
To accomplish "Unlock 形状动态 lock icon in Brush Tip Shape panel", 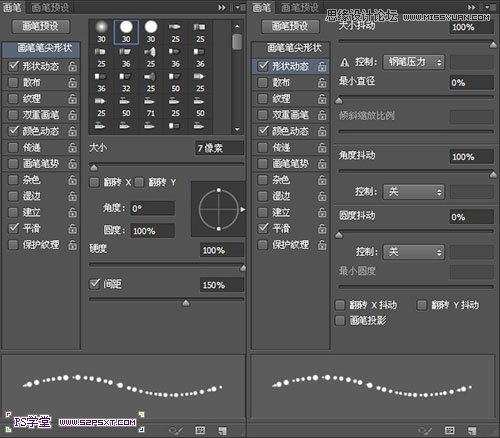I will (x=72, y=66).
